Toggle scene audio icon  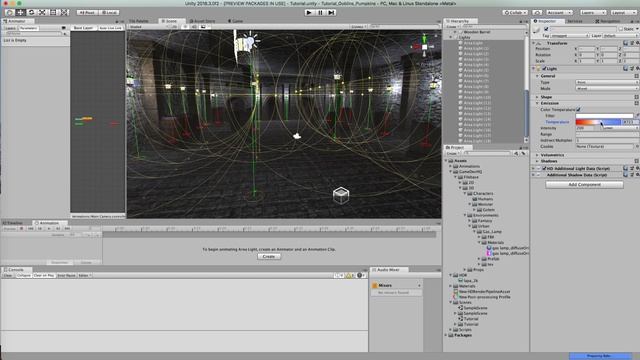click(194, 27)
